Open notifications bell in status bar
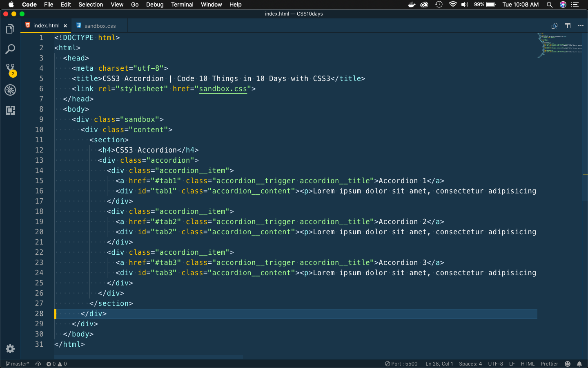 click(x=579, y=364)
